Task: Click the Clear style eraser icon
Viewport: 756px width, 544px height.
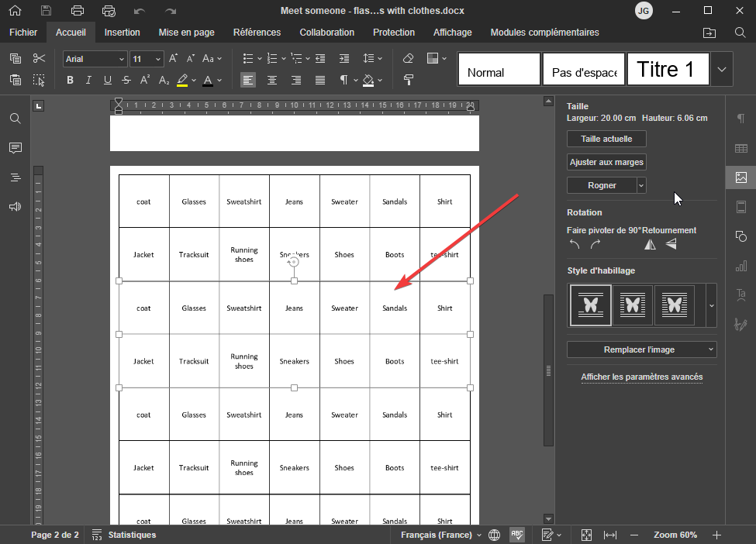Action: click(x=409, y=58)
